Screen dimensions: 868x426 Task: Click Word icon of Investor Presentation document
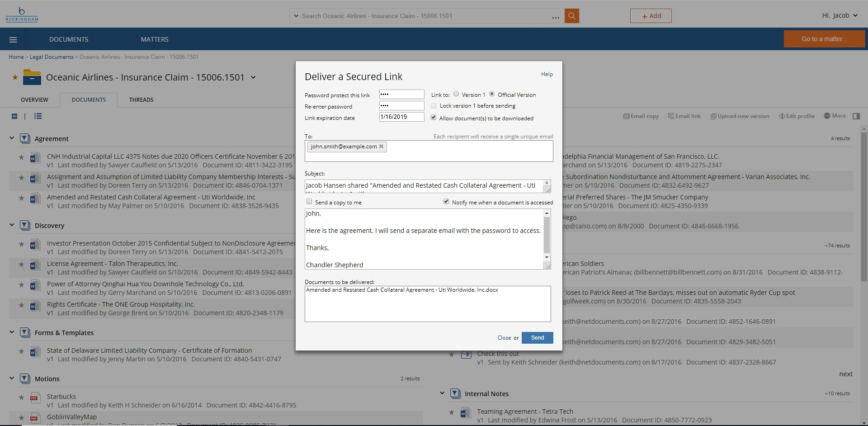[34, 245]
